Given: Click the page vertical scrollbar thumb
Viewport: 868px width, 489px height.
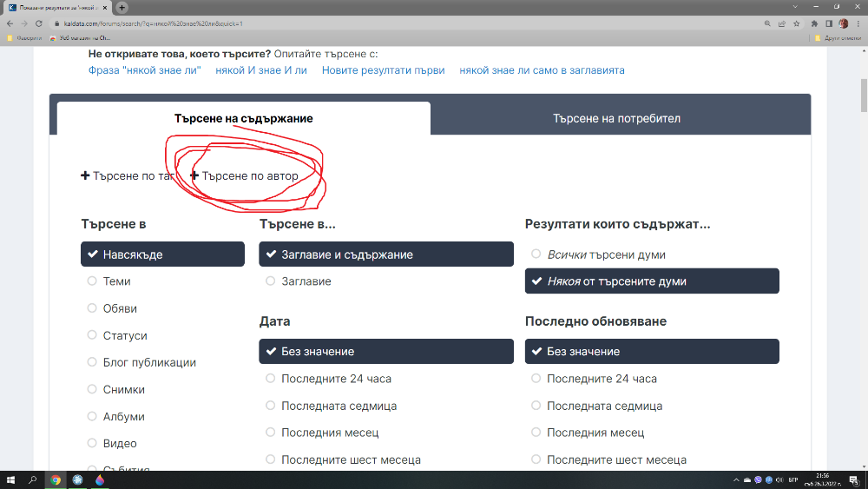Looking at the screenshot, I should click(864, 96).
